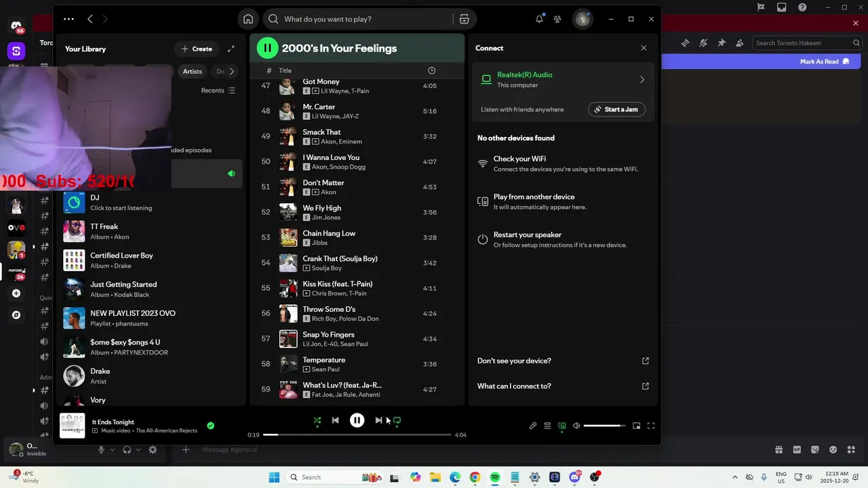
Task: Expand Realtek(R) Audio device options
Action: pyautogui.click(x=642, y=79)
